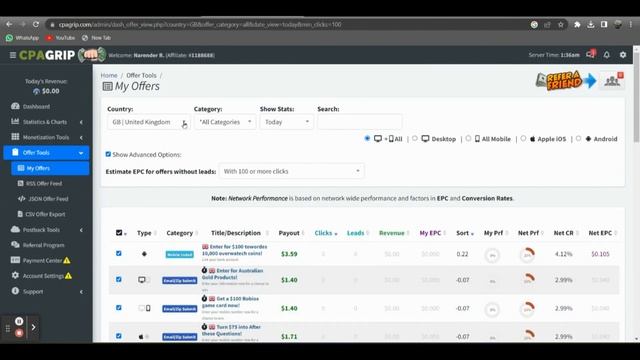The image size is (640, 360).
Task: Uncheck the overwatch coins offer checkbox
Action: pyautogui.click(x=119, y=253)
